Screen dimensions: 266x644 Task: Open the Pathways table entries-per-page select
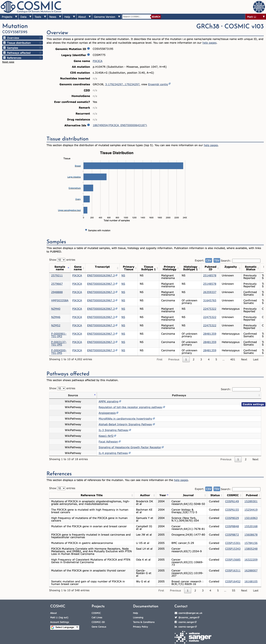point(61,388)
